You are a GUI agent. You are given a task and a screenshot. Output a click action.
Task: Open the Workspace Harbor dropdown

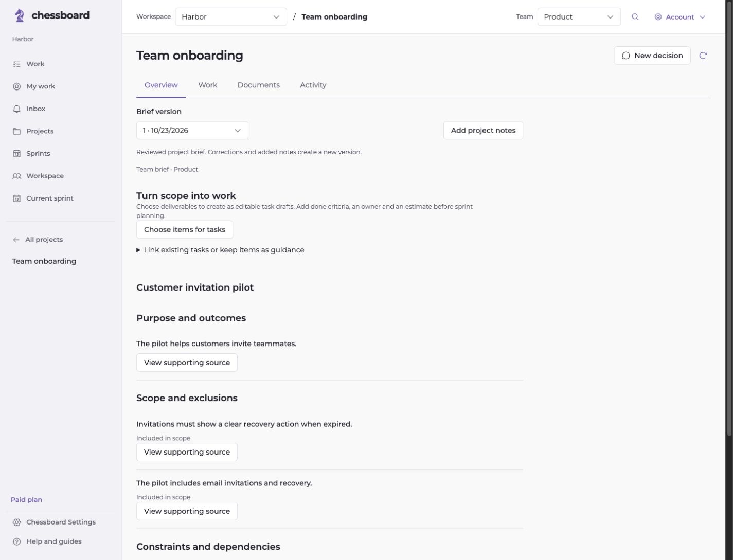pos(231,17)
